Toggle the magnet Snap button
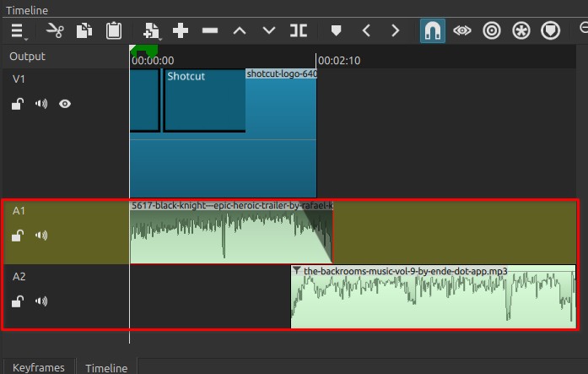 [433, 31]
